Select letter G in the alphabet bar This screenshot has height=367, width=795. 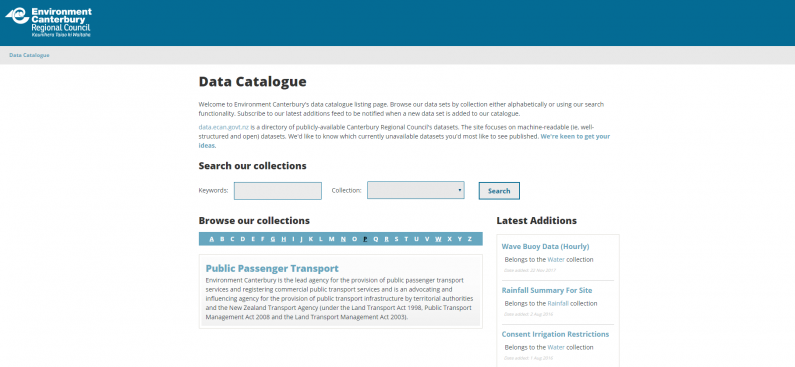(x=273, y=239)
